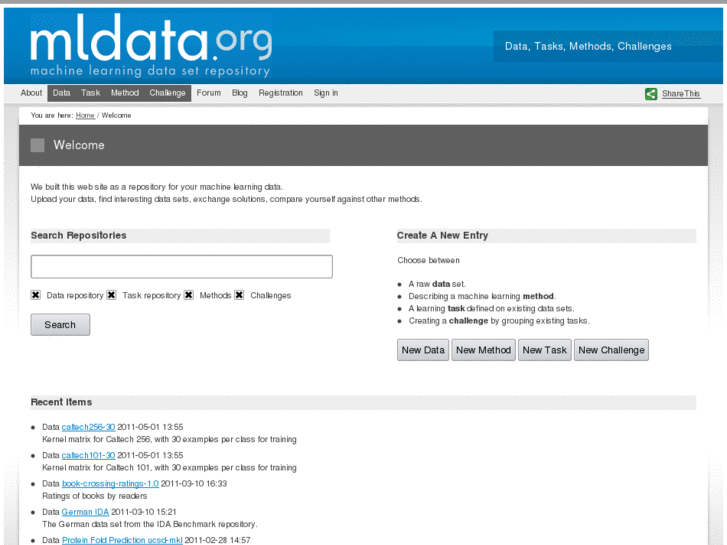
Task: Click the 'Create A New Entry' heading
Action: tap(442, 235)
